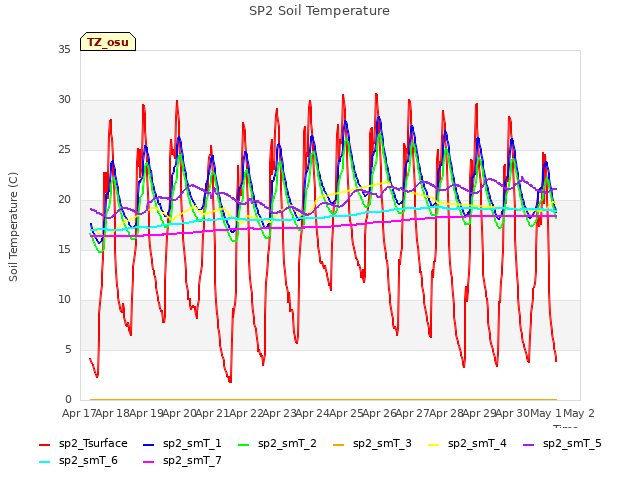Click the Apr 19 x-axis tick label

[145, 413]
